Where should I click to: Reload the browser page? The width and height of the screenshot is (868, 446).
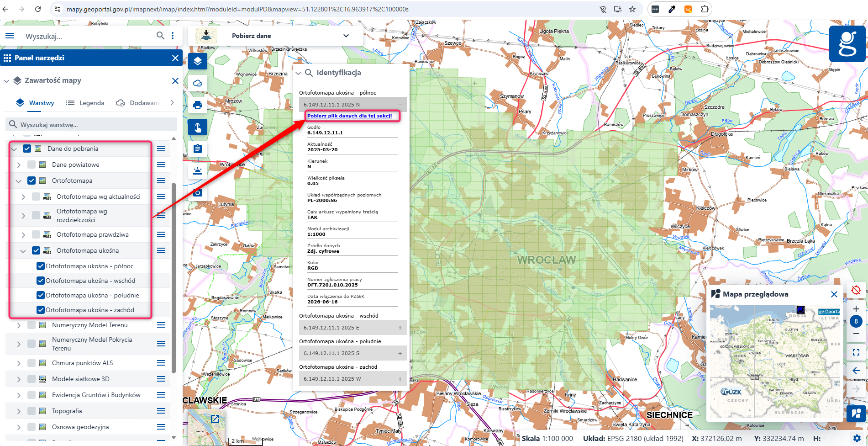(x=38, y=9)
